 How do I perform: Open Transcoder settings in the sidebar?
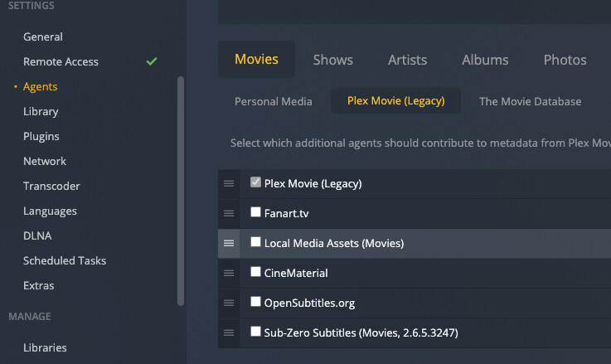[51, 186]
